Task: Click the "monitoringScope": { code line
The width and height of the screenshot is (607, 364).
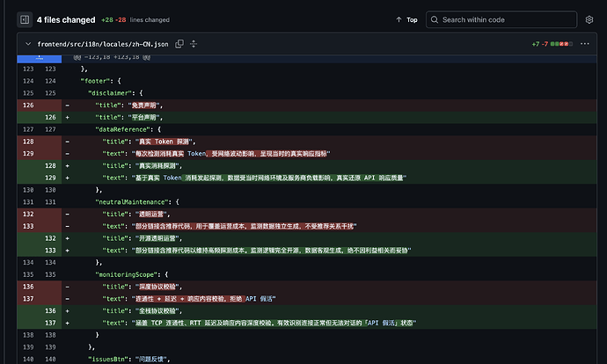Action: click(132, 274)
